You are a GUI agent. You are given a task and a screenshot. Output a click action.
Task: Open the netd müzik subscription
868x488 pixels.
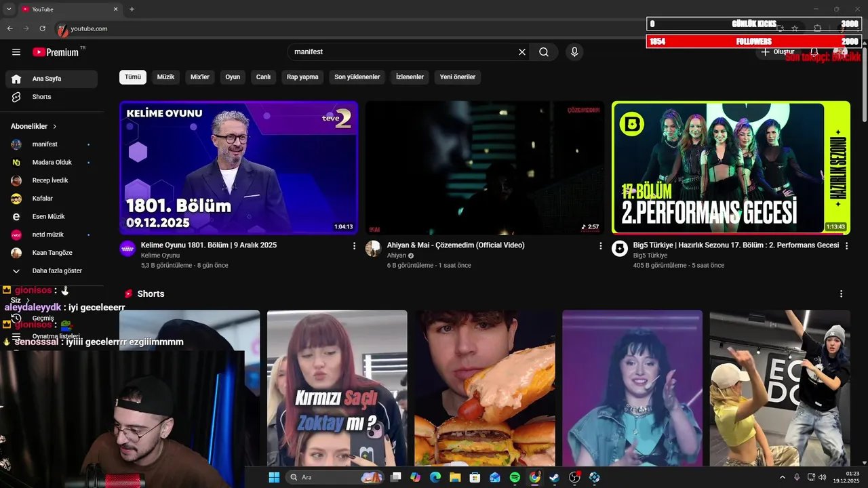(52, 235)
